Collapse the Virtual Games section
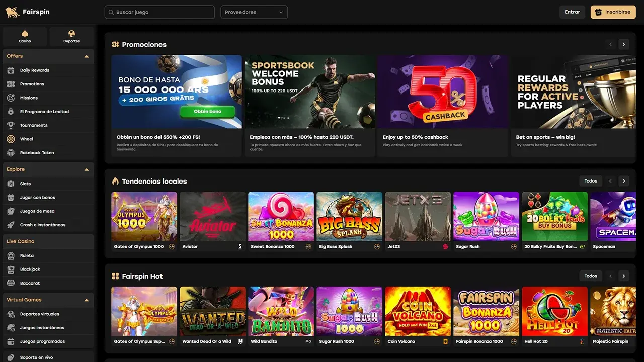Viewport: 644px width, 362px height. coord(87,300)
